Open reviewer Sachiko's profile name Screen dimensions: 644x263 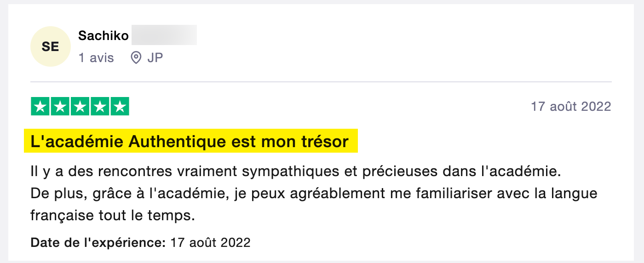(x=103, y=35)
